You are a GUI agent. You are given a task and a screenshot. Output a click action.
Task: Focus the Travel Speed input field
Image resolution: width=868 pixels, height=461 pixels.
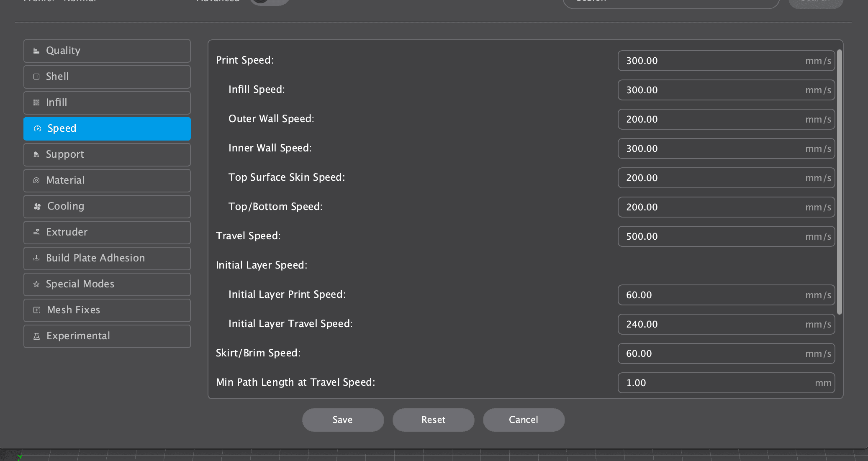click(711, 237)
